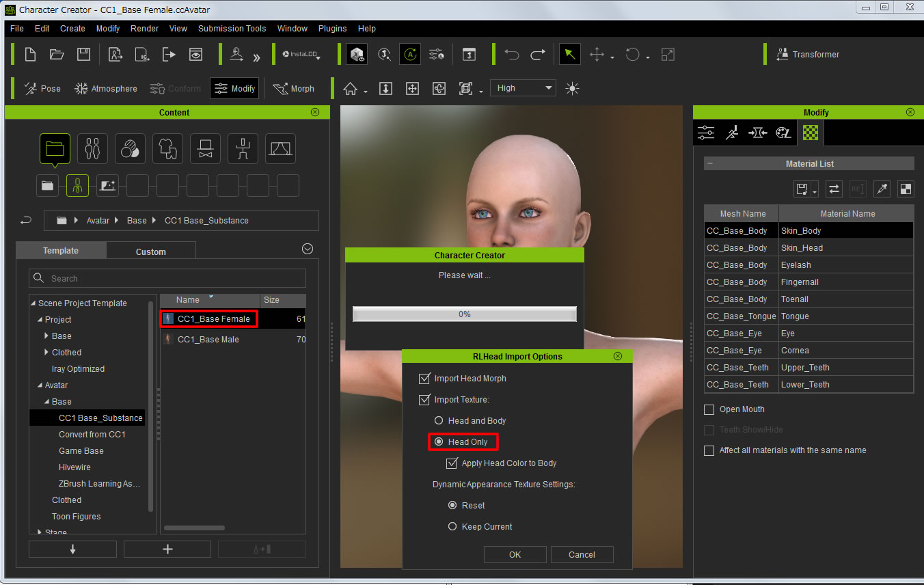Screen dimensions: 924x585
Task: Collapse the Material List section
Action: [709, 164]
